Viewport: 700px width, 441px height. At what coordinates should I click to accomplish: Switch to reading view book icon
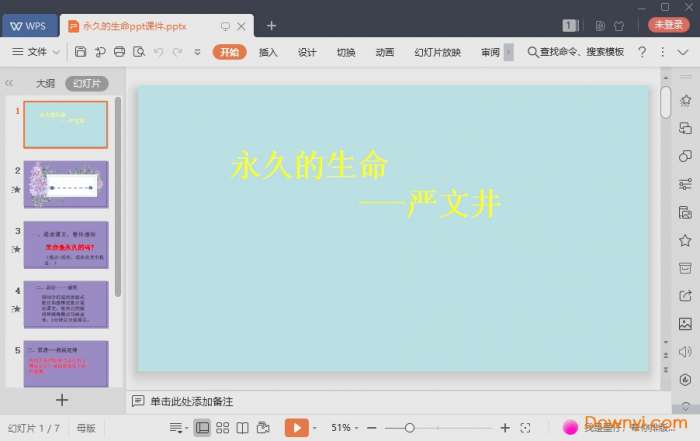(242, 428)
